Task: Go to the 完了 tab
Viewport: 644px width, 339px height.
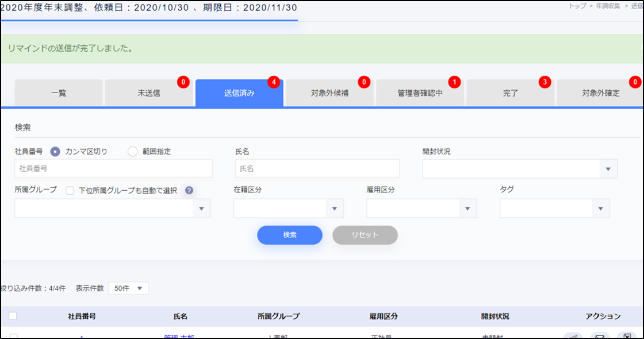Action: pyautogui.click(x=510, y=93)
